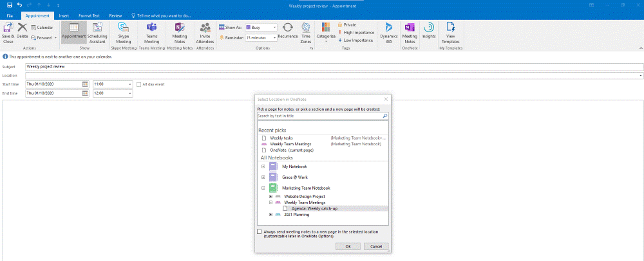This screenshot has width=644, height=261.
Task: Add a Teams Meeting to appointment
Action: tap(152, 28)
